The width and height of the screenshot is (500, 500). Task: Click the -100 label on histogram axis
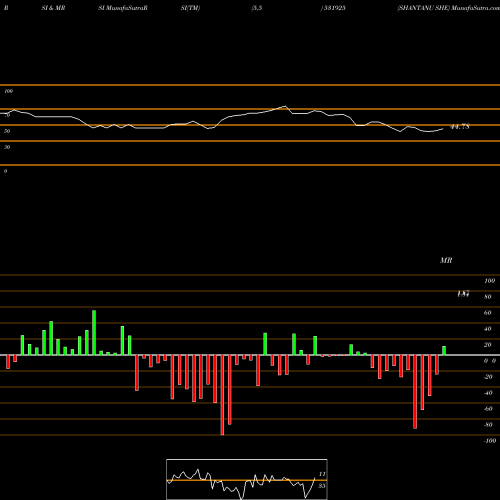point(490,441)
